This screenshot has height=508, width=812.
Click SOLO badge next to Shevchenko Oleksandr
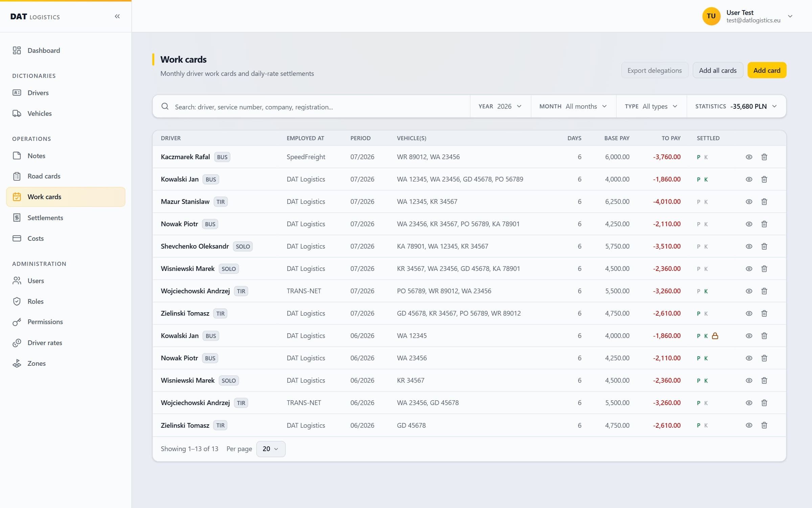coord(243,247)
